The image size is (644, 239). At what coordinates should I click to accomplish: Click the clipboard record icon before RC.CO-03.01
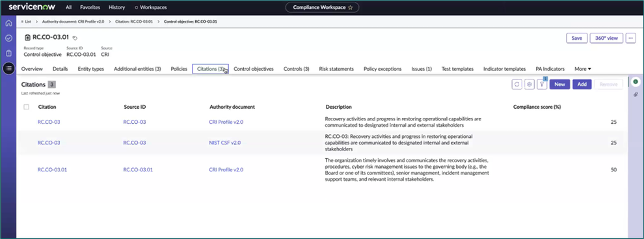27,37
